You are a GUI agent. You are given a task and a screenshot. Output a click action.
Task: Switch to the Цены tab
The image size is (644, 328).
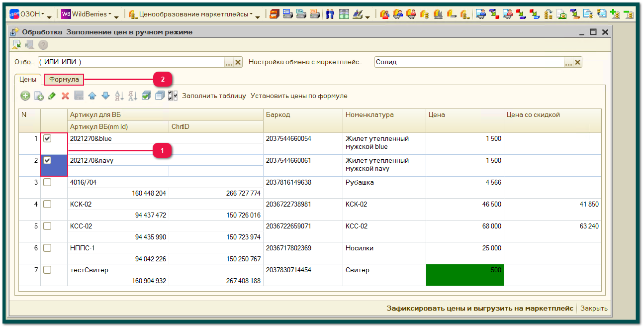coord(28,79)
